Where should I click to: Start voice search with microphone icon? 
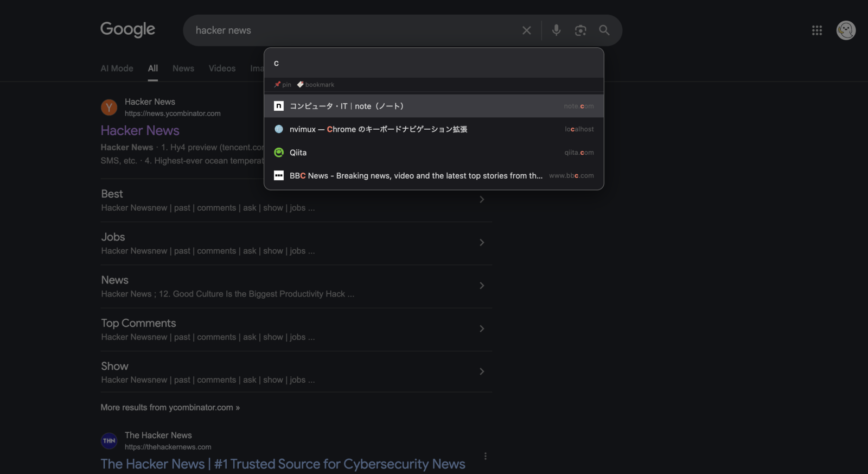click(556, 30)
